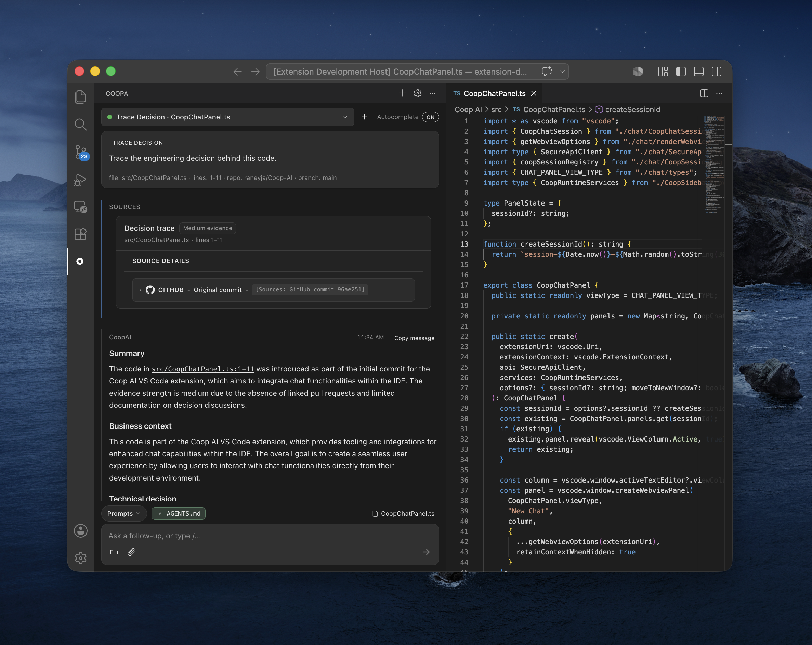Toggle the primary side bar
The width and height of the screenshot is (812, 645).
pos(681,71)
